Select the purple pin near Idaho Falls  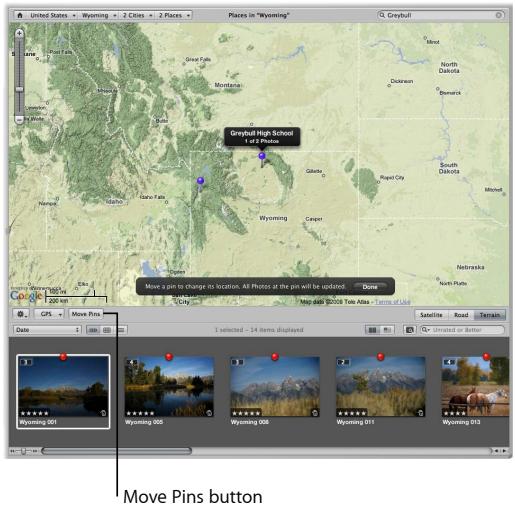[x=200, y=182]
